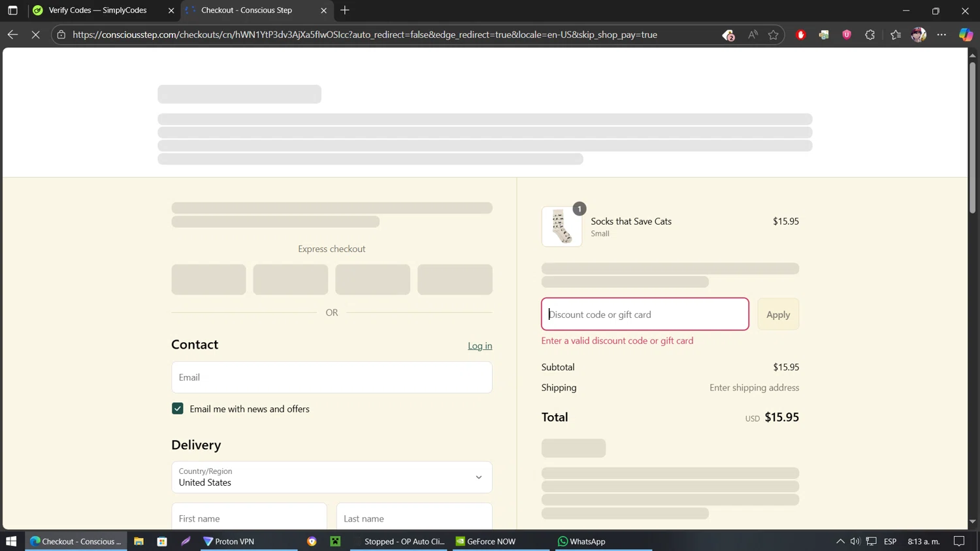Screen dimensions: 980x551
Task: Open the Stopped - OP Auto Cli... taskbar window
Action: (399, 541)
